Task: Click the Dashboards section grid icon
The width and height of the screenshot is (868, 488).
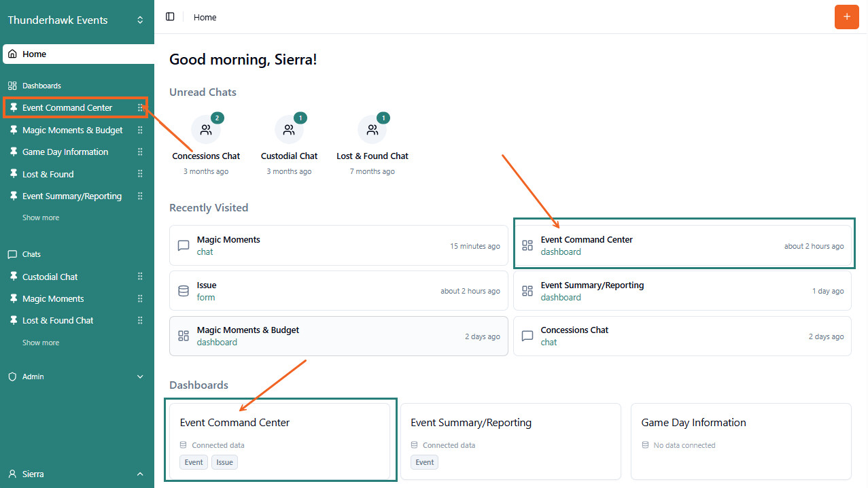Action: coord(12,86)
